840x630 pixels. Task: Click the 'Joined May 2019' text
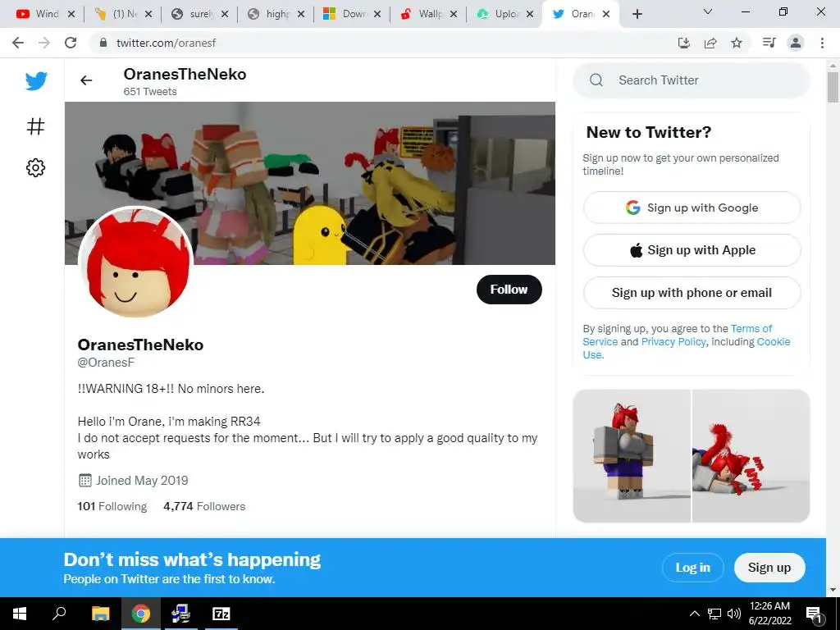142,481
